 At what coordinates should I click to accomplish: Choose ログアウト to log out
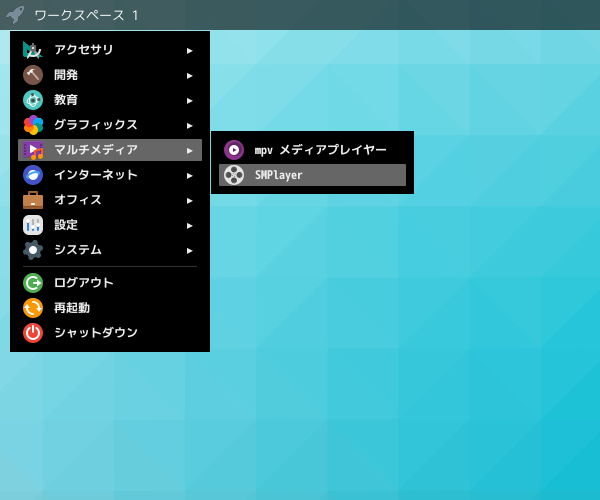110,283
